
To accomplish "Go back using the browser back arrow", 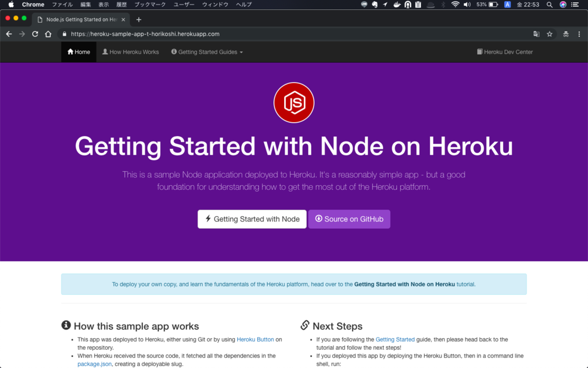I will coord(9,34).
